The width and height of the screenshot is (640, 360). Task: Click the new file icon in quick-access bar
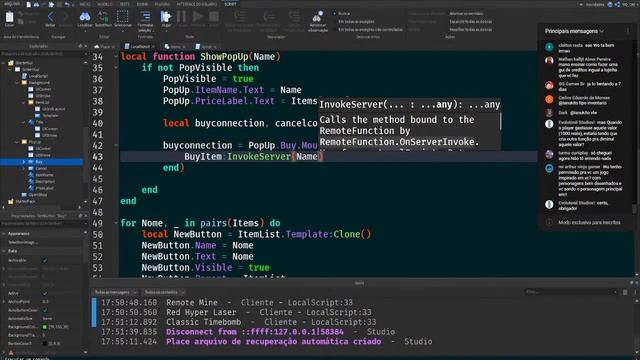coord(29,4)
